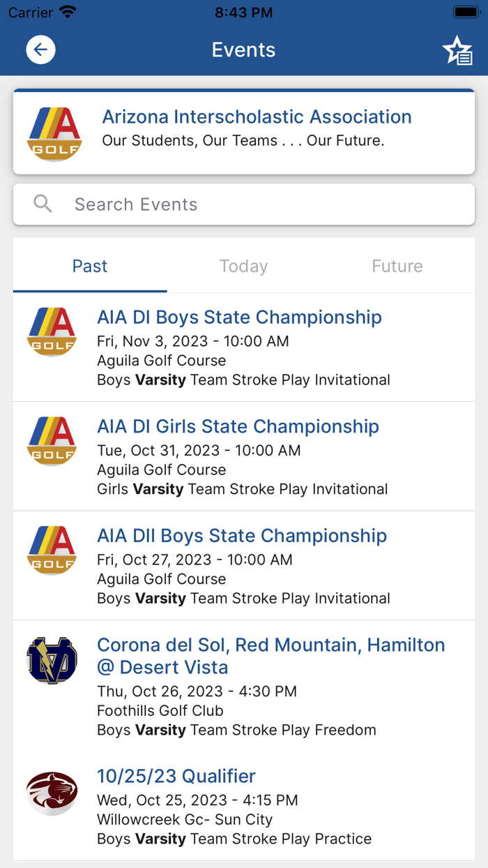Open the AIA DI Boys State Championship event

239,317
